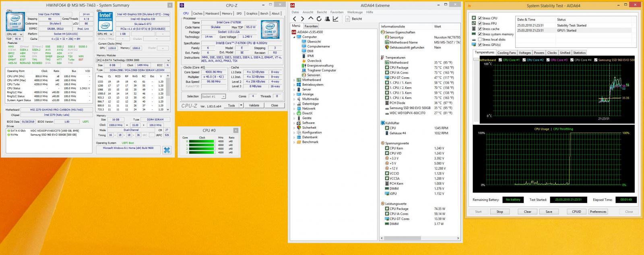Click the AIDA64 user profile toolbar icon
This screenshot has height=255, width=644.
327,19
